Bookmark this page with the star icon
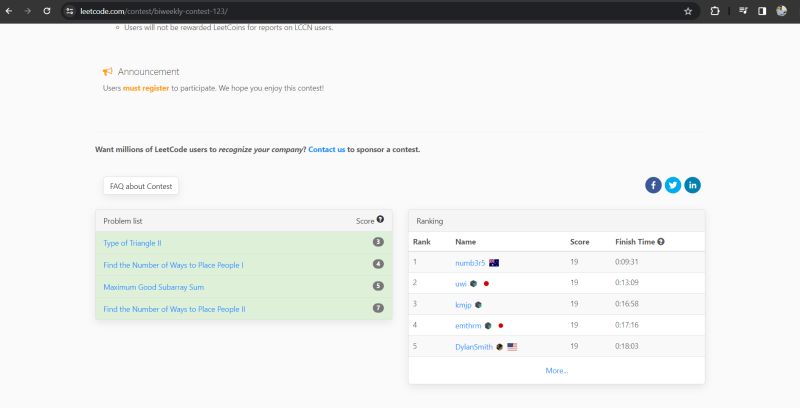This screenshot has width=800, height=408. point(688,11)
